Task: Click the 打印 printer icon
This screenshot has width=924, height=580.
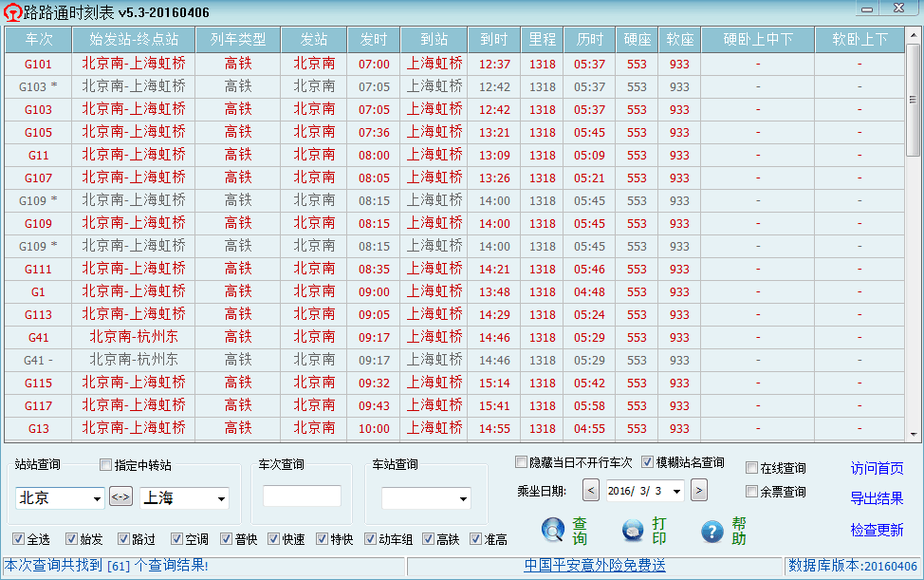Action: tap(633, 531)
